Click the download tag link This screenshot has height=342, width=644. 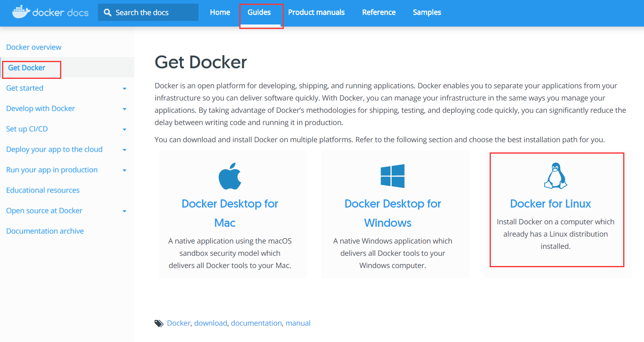[211, 323]
